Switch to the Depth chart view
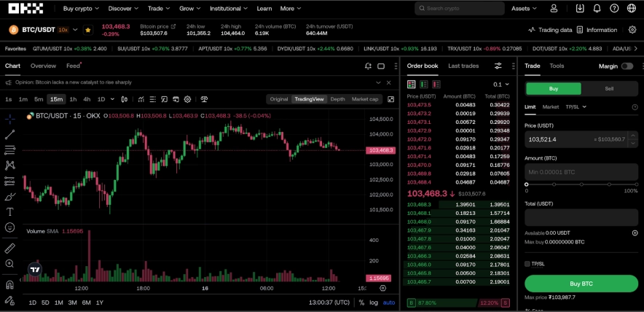 click(x=337, y=99)
